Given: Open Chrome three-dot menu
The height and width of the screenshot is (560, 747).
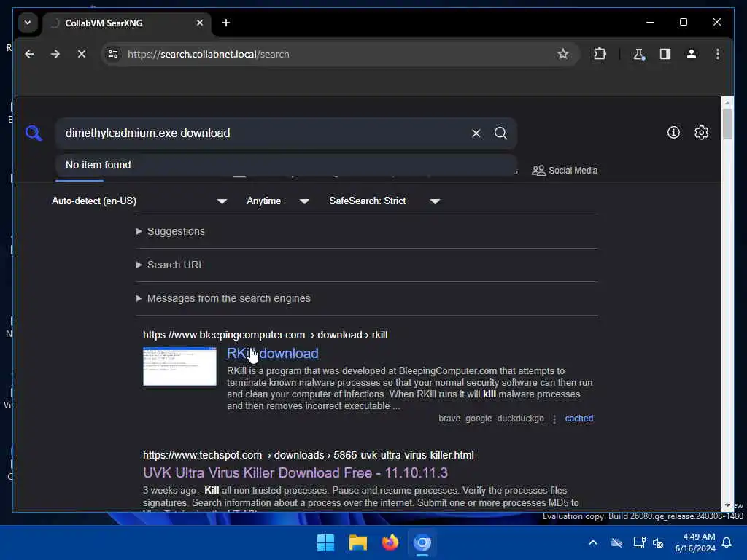Looking at the screenshot, I should click(x=718, y=54).
